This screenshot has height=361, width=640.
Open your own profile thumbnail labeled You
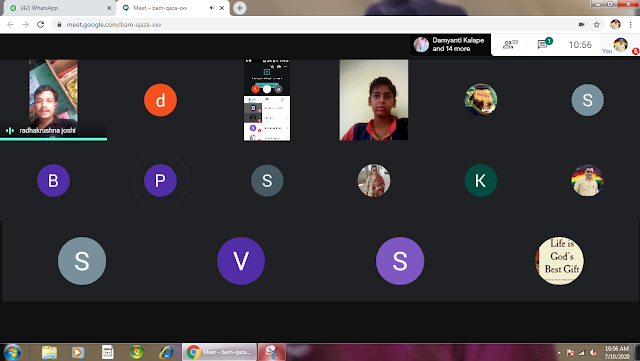(620, 45)
